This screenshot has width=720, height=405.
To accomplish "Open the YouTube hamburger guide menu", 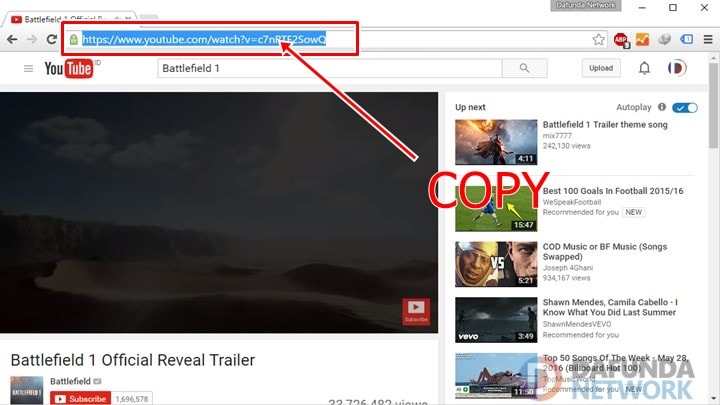I will [x=28, y=68].
